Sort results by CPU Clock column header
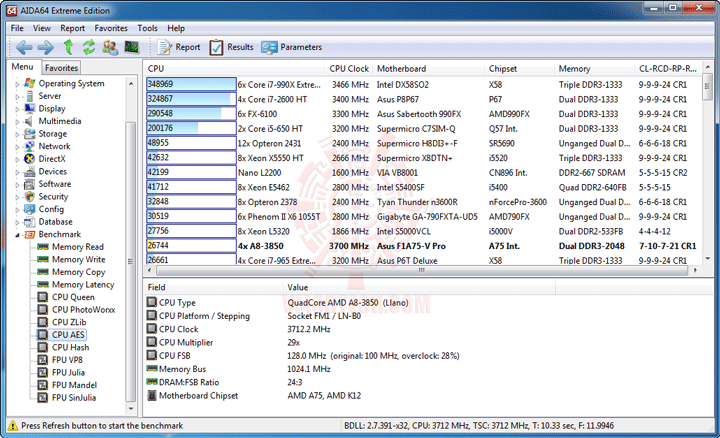 click(x=349, y=68)
